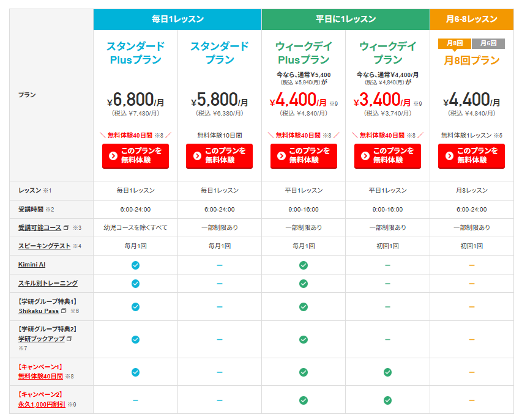Switch to the 月6回 plan tab
The width and height of the screenshot is (522, 420).
pos(488,43)
